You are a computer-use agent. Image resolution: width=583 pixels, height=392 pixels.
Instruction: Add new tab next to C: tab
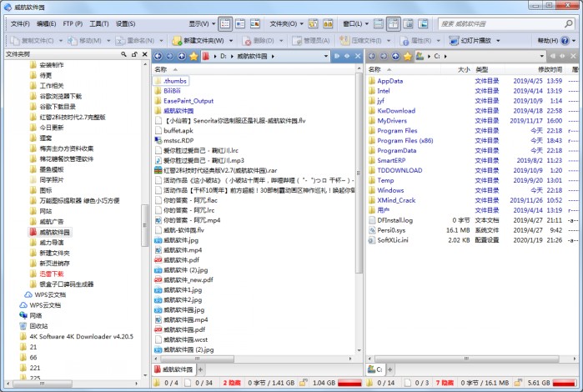click(x=390, y=369)
